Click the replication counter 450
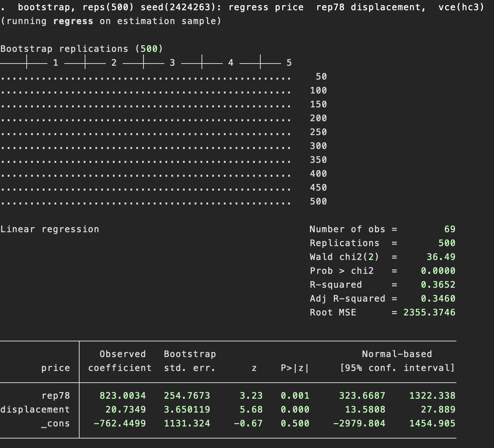494x448 pixels. pos(318,188)
